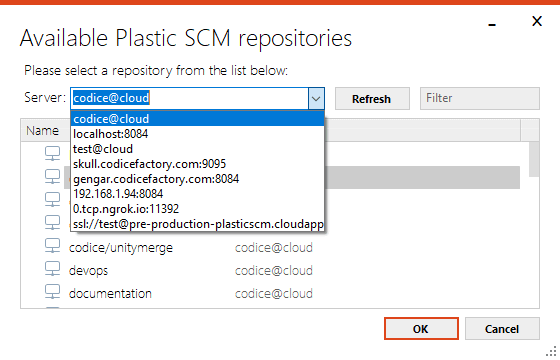
Task: Sort by the Name column header
Action: tap(42, 131)
